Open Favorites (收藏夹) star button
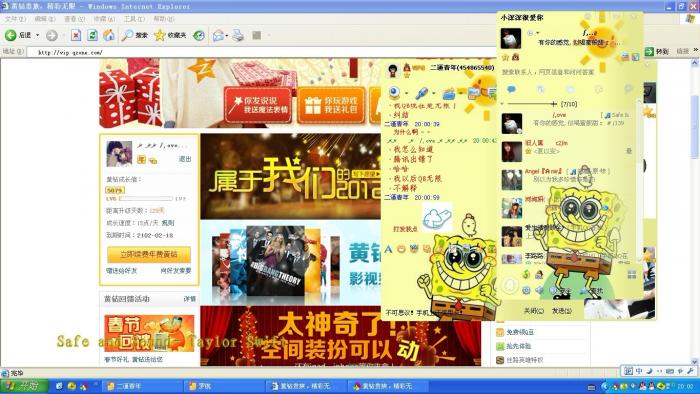700x394 pixels. pos(170,35)
